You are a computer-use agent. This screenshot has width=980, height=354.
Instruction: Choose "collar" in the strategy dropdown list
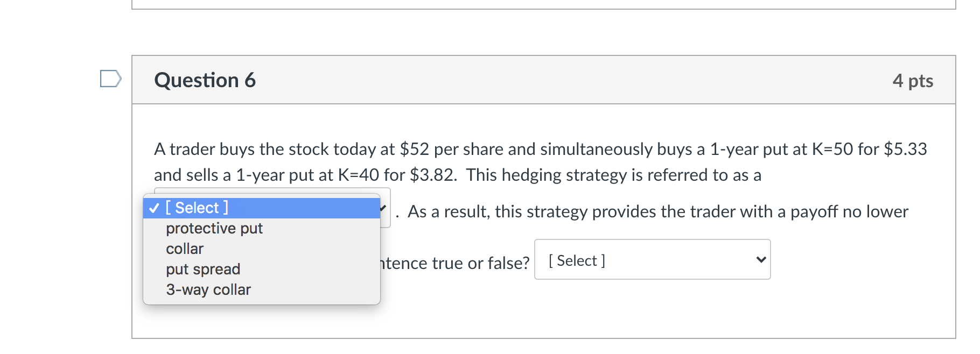[x=184, y=249]
